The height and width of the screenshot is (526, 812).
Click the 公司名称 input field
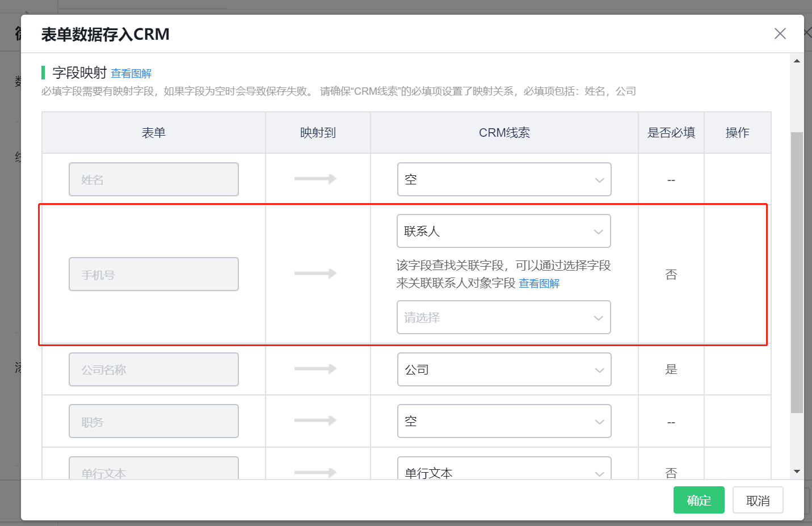[153, 369]
